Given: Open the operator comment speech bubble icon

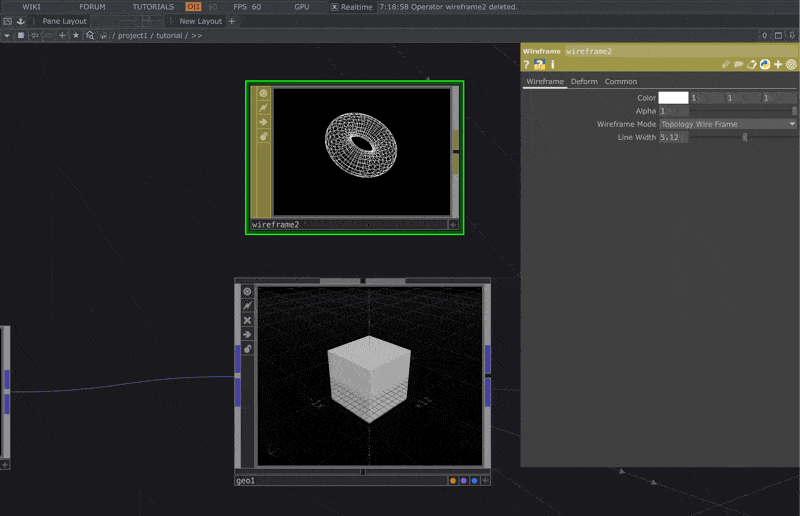Looking at the screenshot, I should click(739, 64).
